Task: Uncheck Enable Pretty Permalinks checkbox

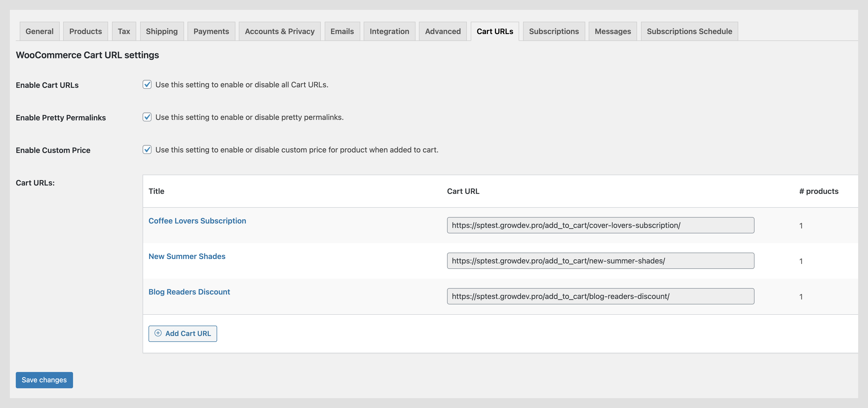Action: coord(147,117)
